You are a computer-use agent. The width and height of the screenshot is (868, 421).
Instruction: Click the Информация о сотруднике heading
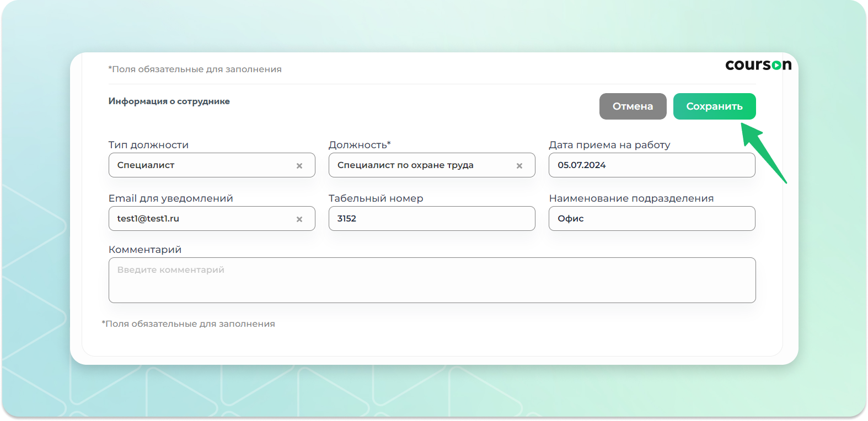169,101
